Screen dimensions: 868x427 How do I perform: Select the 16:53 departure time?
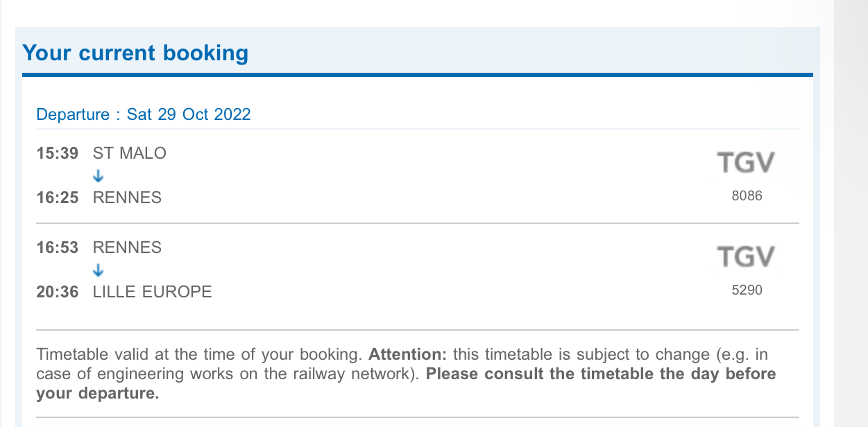pos(58,247)
